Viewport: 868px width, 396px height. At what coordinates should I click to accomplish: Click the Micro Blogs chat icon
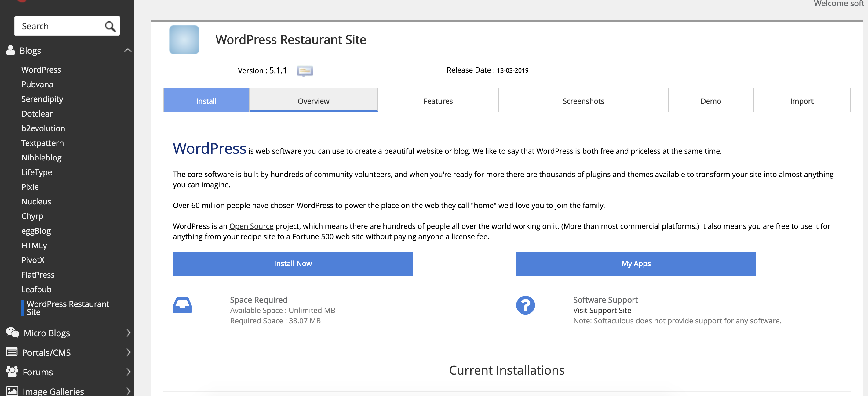click(x=13, y=333)
